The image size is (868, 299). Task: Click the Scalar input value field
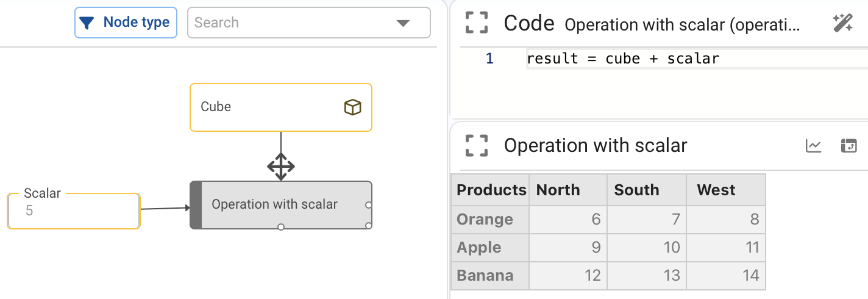coord(73,211)
